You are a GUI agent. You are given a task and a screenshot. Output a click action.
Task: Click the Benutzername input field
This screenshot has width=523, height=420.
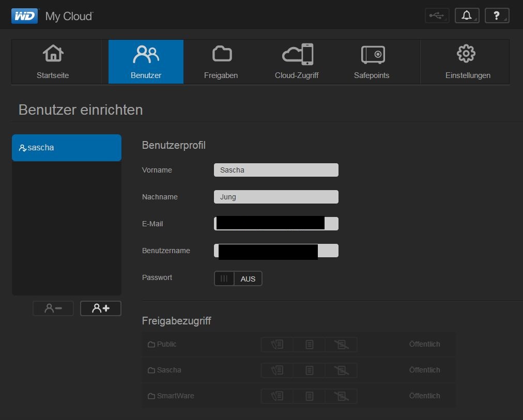pyautogui.click(x=276, y=251)
